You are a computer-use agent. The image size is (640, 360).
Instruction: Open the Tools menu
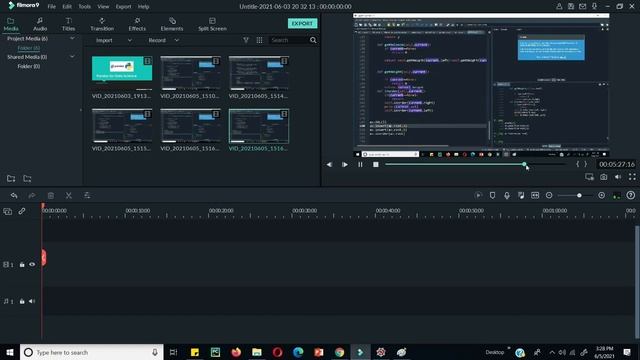coord(84,7)
